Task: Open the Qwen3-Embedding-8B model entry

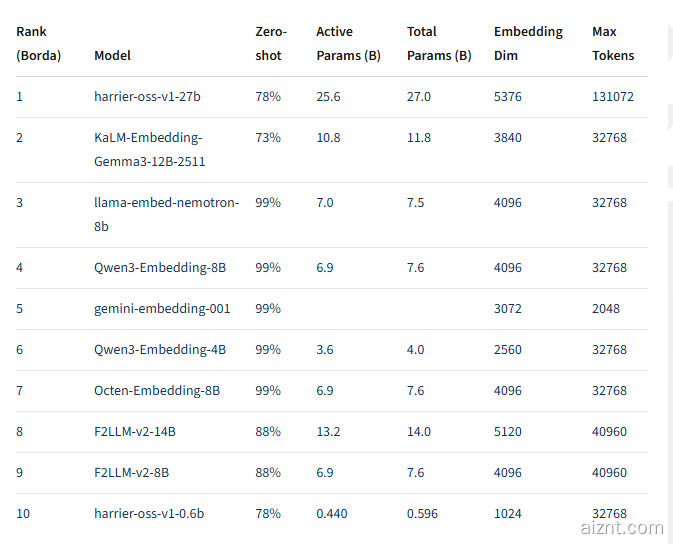Action: 160,268
